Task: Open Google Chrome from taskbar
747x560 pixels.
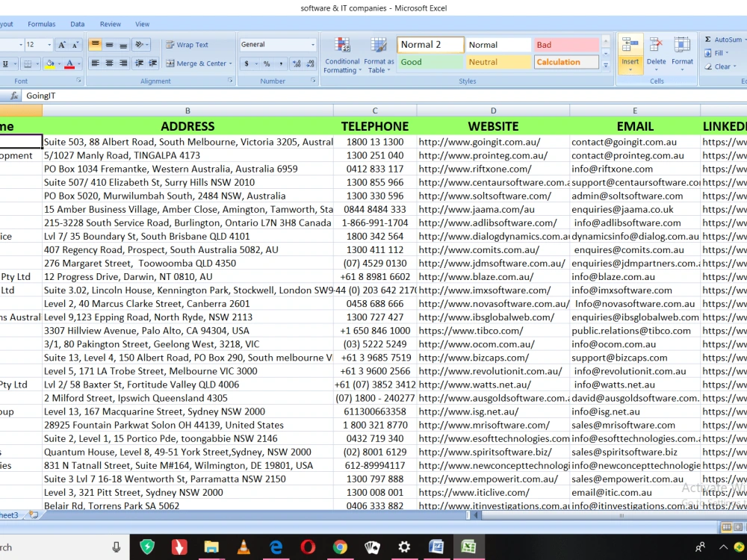Action: pos(340,547)
